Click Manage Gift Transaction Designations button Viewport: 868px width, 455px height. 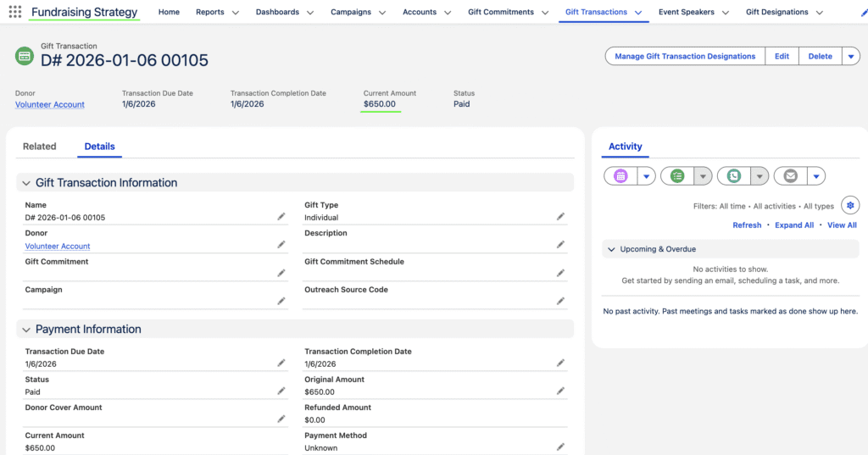685,57
